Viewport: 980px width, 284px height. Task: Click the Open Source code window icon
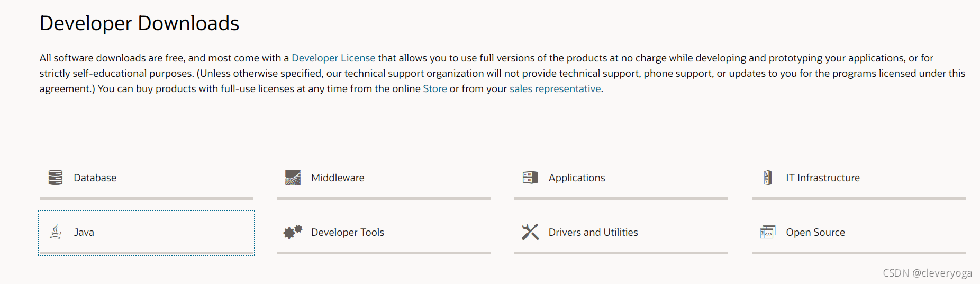[x=768, y=232]
